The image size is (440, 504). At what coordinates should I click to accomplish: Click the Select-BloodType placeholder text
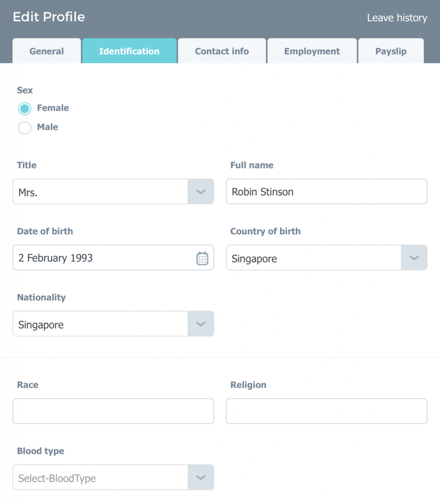pyautogui.click(x=57, y=478)
